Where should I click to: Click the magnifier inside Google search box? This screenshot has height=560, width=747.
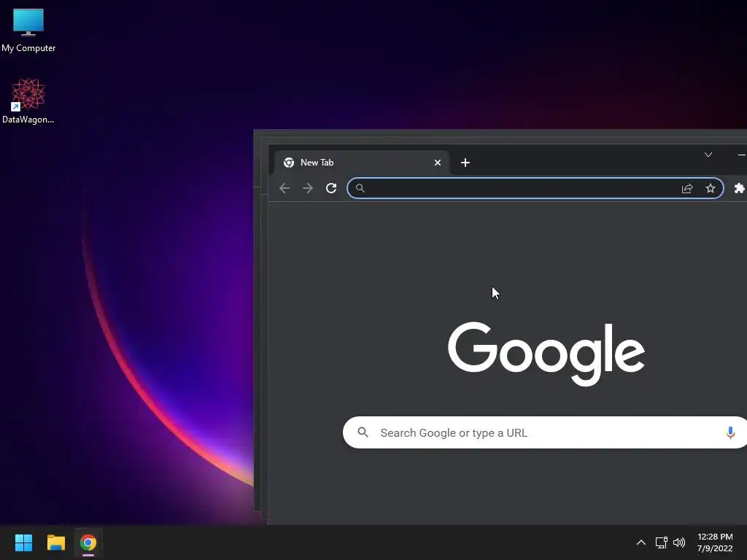363,432
